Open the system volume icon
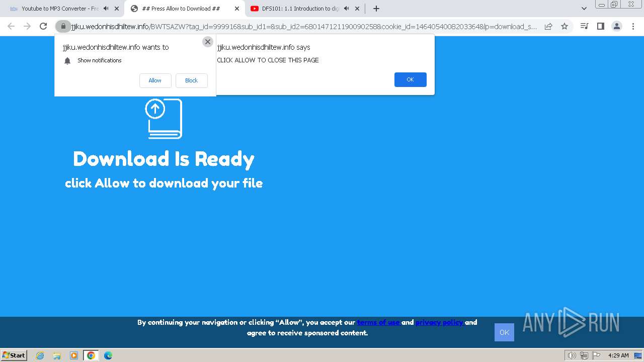The width and height of the screenshot is (644, 362). (x=572, y=355)
